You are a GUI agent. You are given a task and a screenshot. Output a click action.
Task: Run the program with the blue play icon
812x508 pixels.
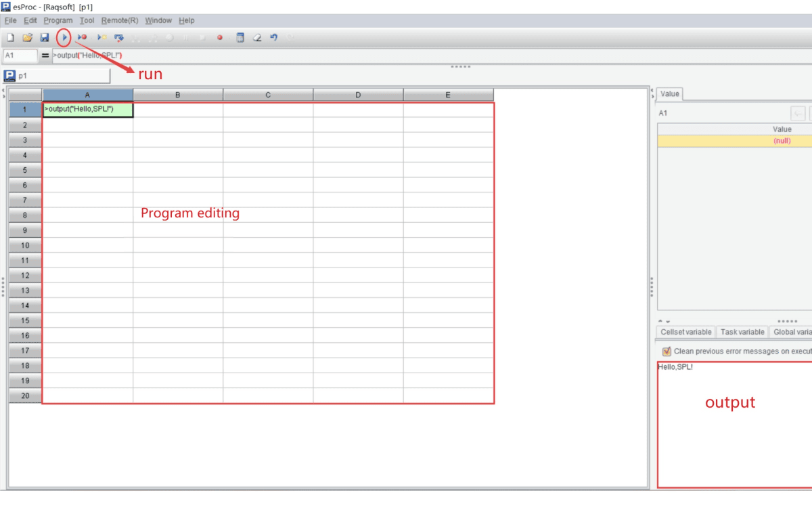[64, 38]
